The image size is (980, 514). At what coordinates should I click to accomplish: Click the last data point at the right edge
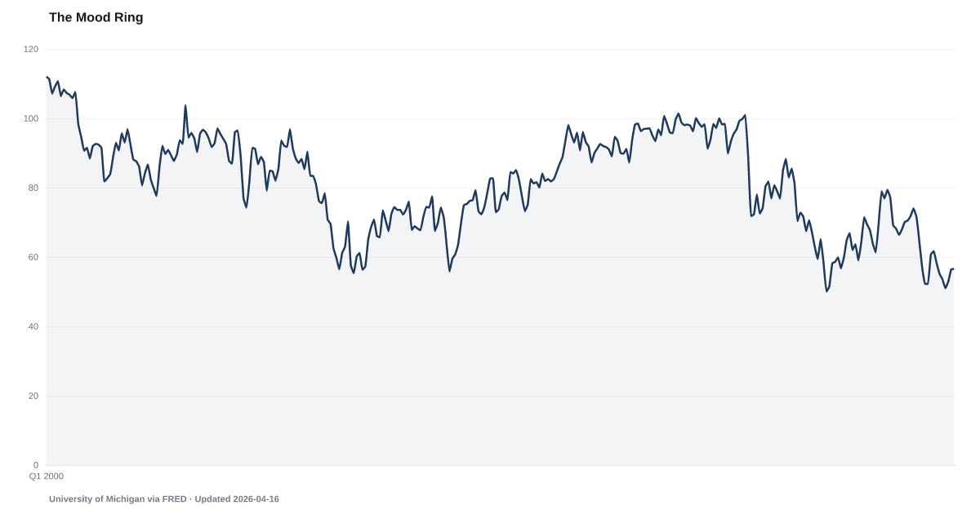[x=954, y=268]
